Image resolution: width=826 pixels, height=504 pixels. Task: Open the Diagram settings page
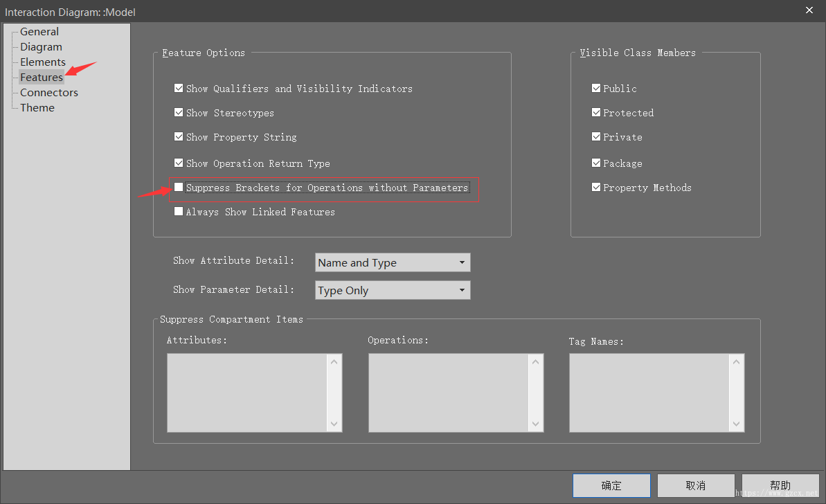point(41,47)
